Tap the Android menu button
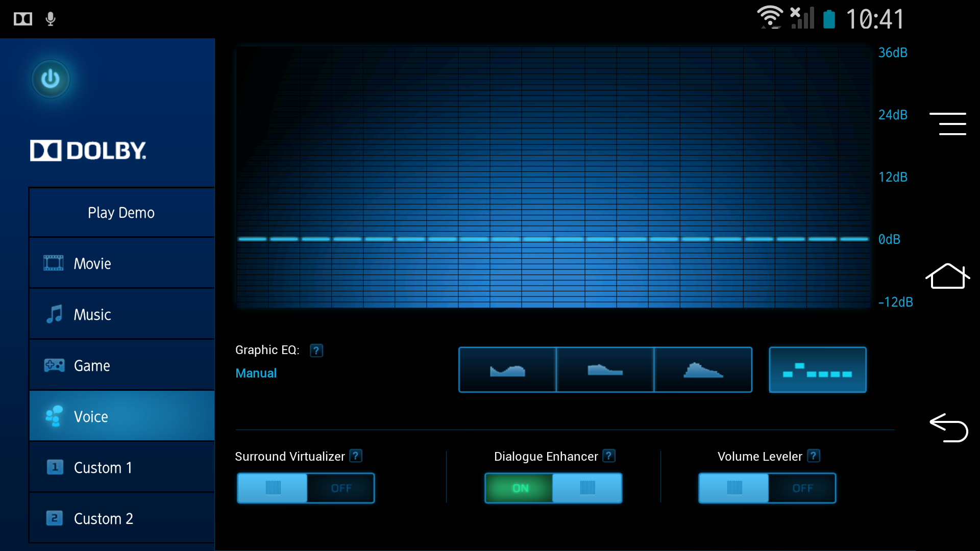980x551 pixels. coord(948,124)
